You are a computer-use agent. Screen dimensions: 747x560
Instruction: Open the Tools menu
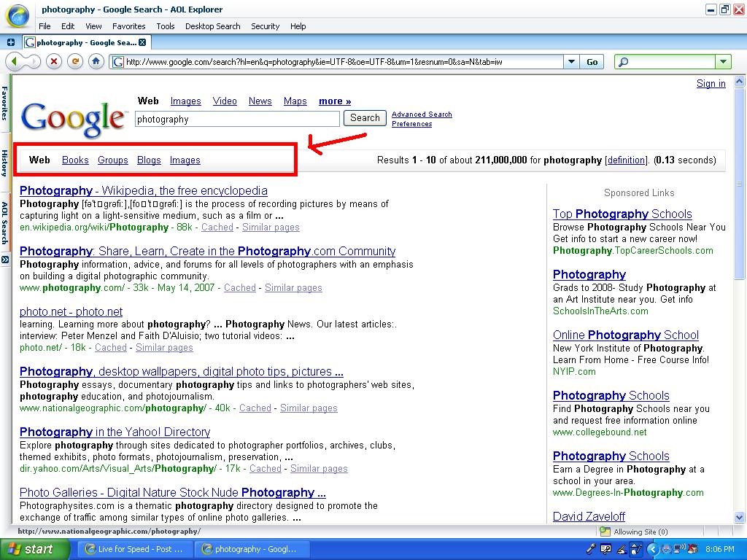tap(166, 26)
